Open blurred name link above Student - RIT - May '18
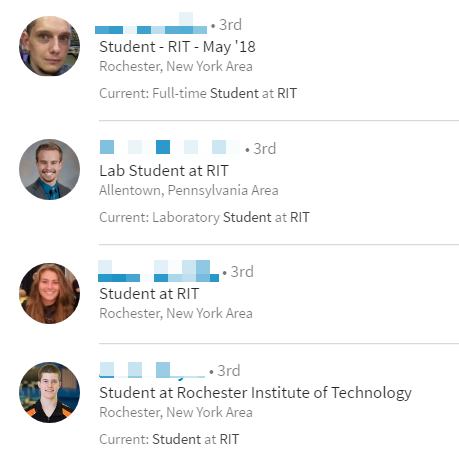 [x=151, y=23]
